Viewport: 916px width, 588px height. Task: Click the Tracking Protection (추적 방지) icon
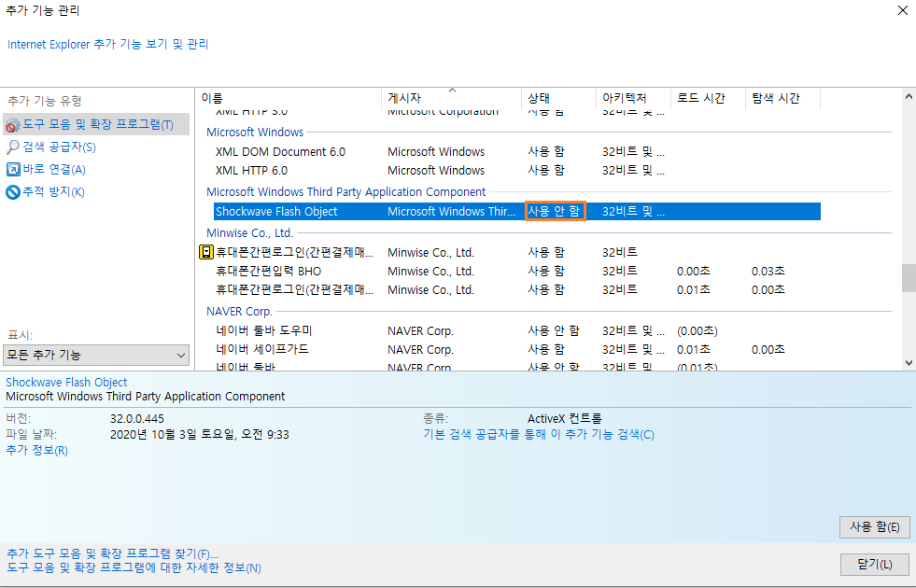[13, 191]
